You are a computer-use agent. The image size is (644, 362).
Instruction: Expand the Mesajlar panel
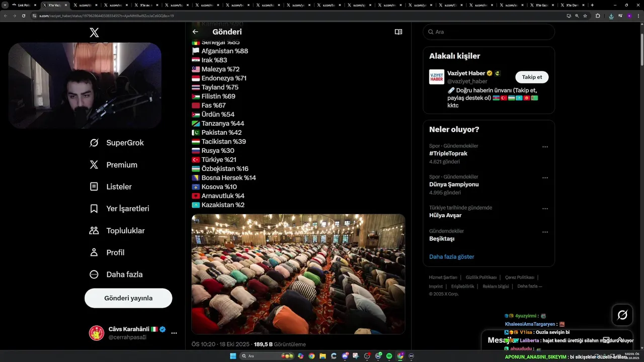(619, 340)
